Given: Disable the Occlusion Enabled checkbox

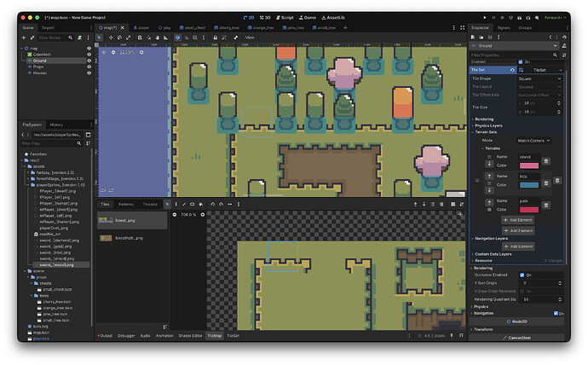Looking at the screenshot, I should point(520,275).
